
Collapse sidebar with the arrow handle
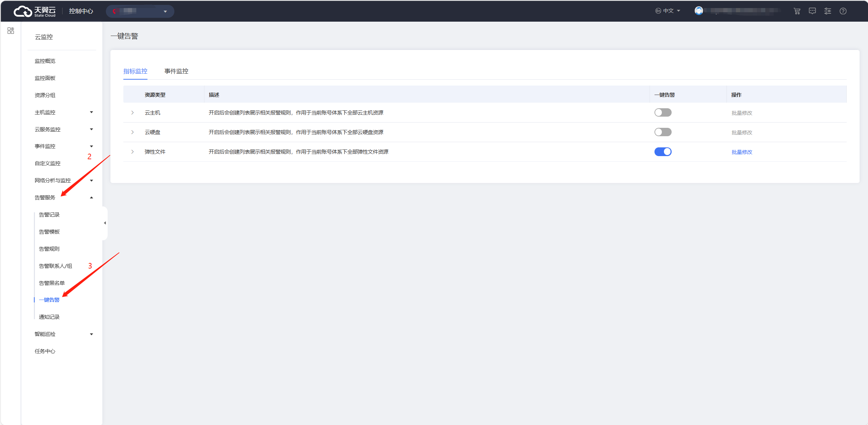click(105, 223)
